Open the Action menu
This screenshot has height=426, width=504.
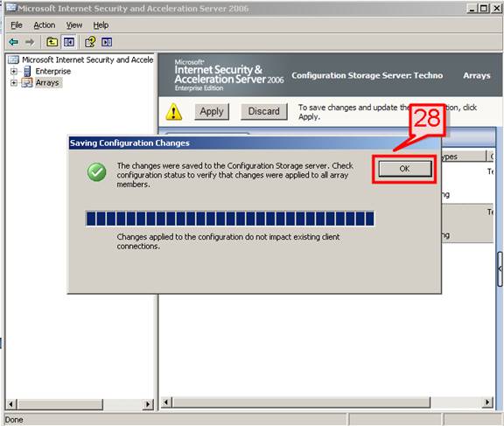point(45,25)
